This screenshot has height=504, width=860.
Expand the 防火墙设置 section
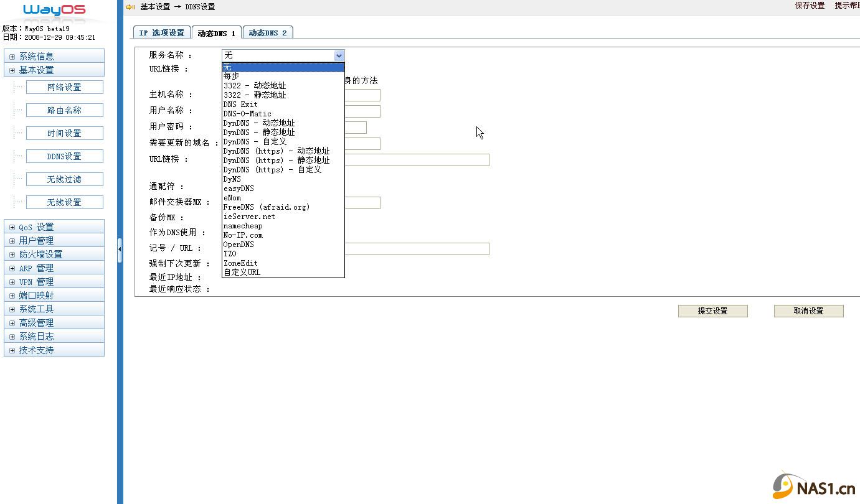[x=54, y=254]
